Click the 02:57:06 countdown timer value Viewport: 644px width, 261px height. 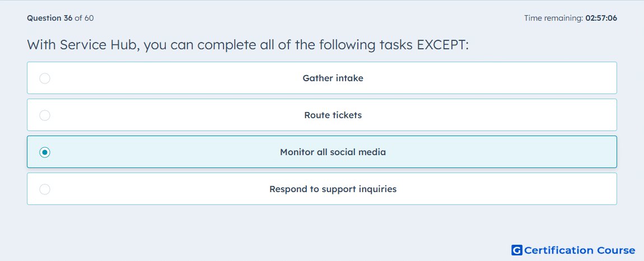pyautogui.click(x=601, y=18)
